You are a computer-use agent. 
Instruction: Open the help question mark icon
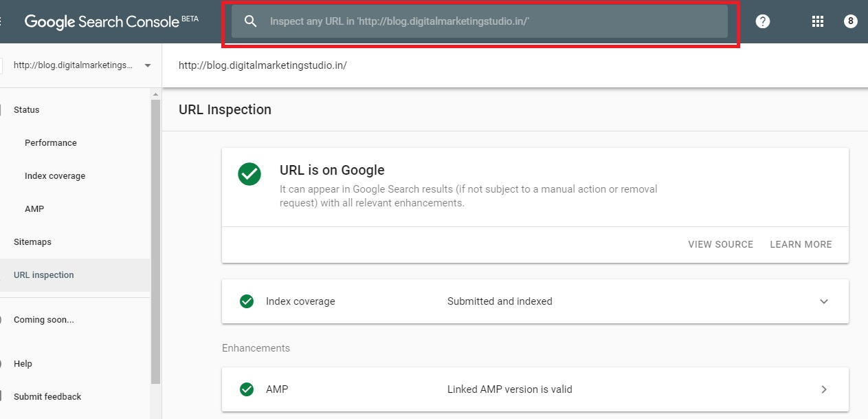point(762,21)
